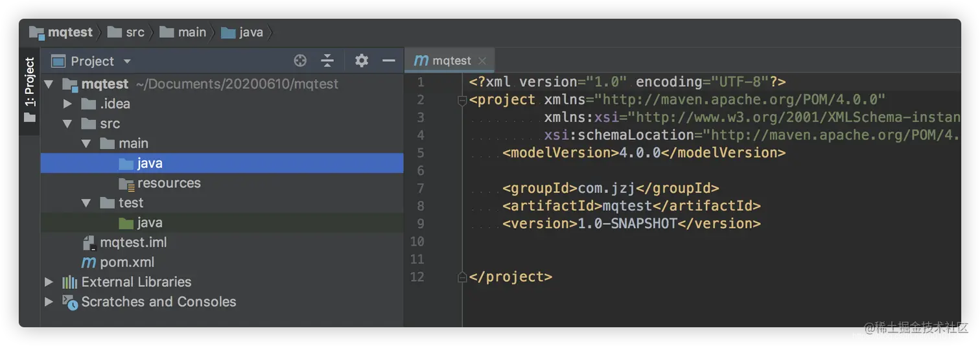Viewport: 980px width, 346px height.
Task: Close the mqtest editor tab
Action: click(x=482, y=61)
